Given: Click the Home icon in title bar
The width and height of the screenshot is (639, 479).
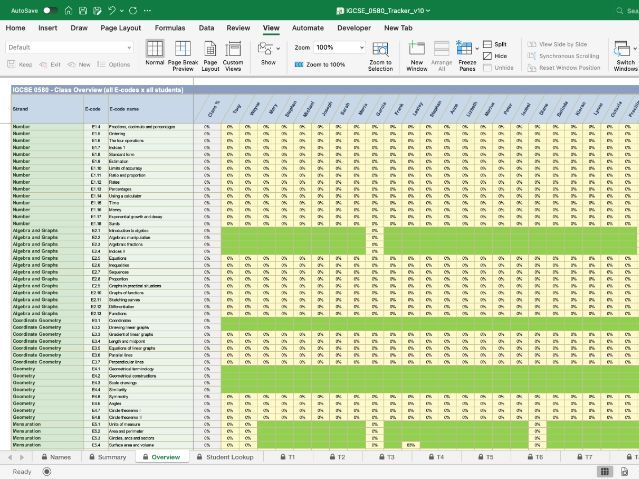Looking at the screenshot, I should [x=68, y=11].
